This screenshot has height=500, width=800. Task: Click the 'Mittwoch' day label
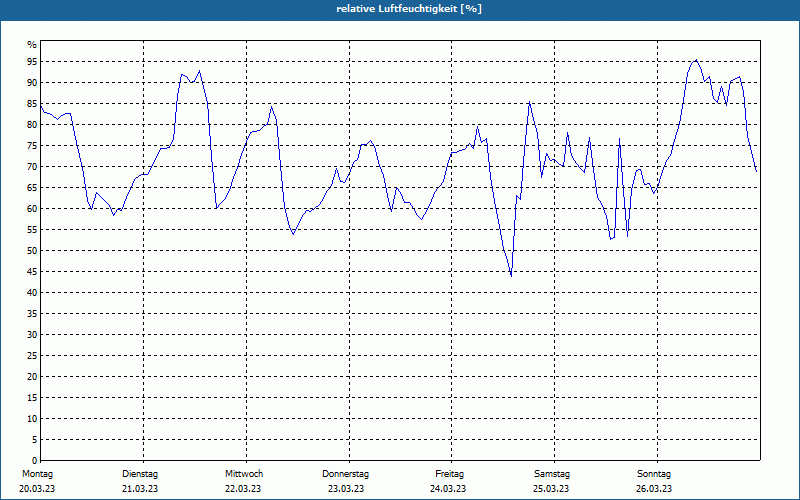coord(244,474)
